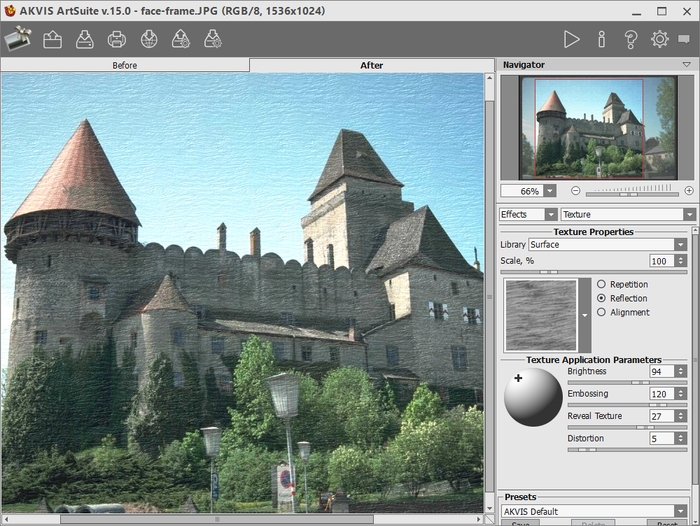Switch to the Before tab
Image resolution: width=700 pixels, height=526 pixels.
(x=125, y=65)
